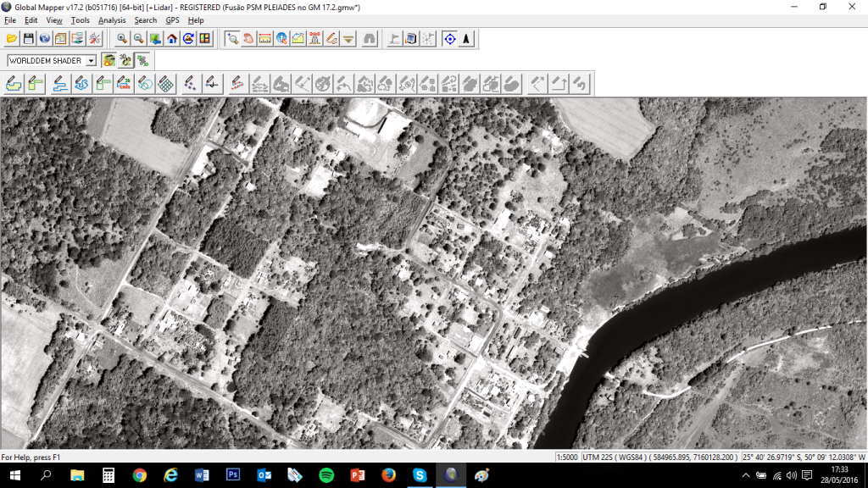
Task: Expand the system tray hidden icons chevron
Action: click(x=749, y=476)
